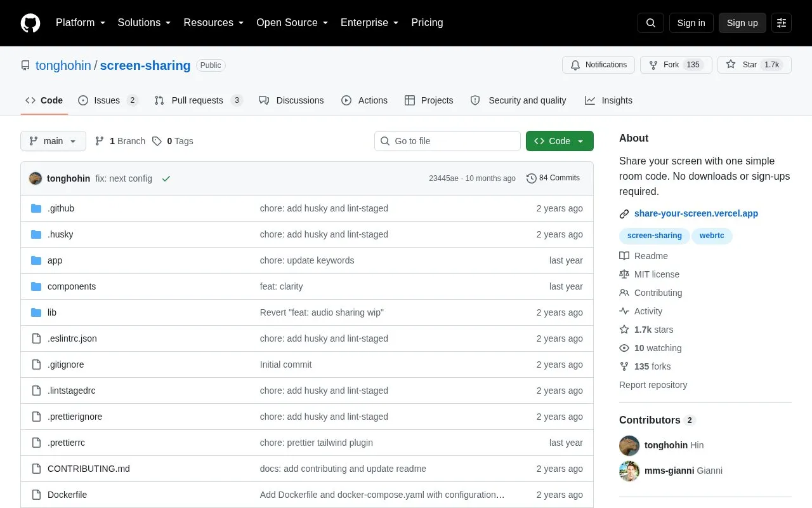Click the screen-sharing topic tag
The image size is (812, 508).
click(x=655, y=236)
